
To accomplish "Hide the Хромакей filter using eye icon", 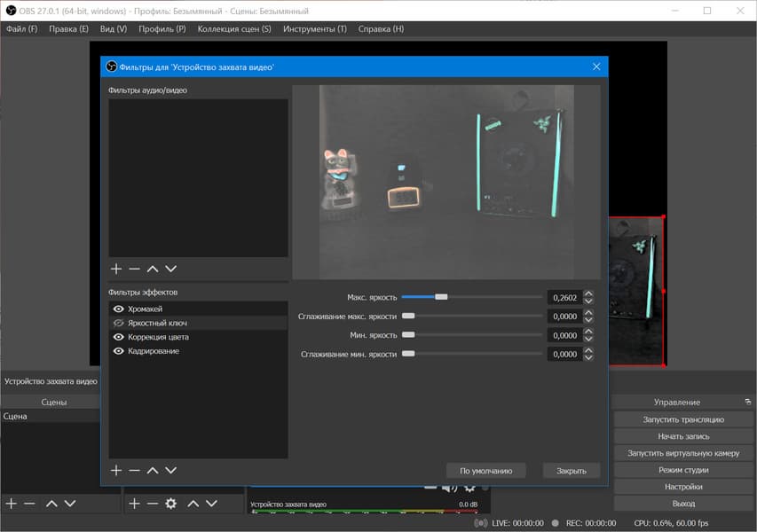I will (118, 309).
